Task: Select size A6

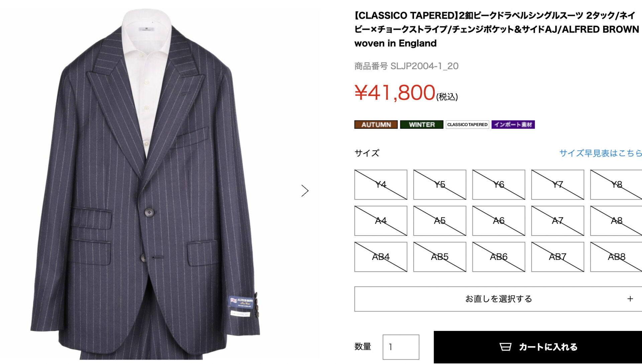Action: 499,221
